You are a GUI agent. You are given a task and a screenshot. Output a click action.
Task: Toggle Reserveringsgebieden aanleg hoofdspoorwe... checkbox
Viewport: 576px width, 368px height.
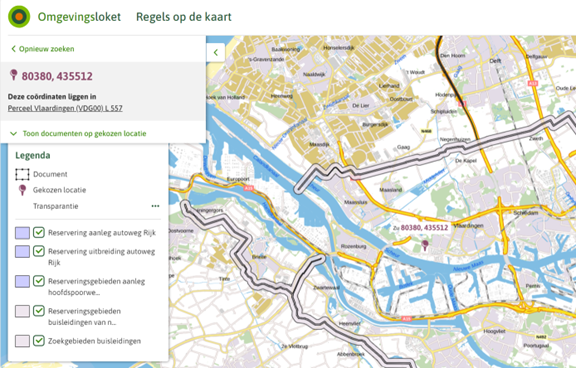[x=39, y=281]
